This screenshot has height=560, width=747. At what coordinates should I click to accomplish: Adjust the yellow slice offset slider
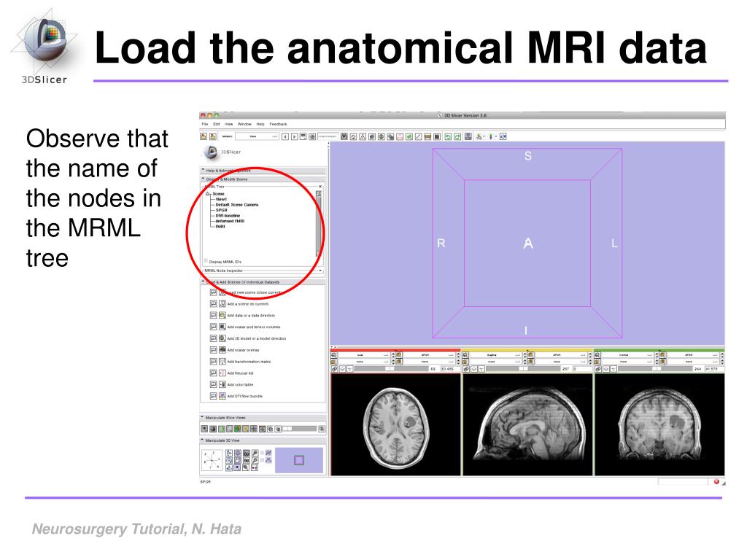523,369
